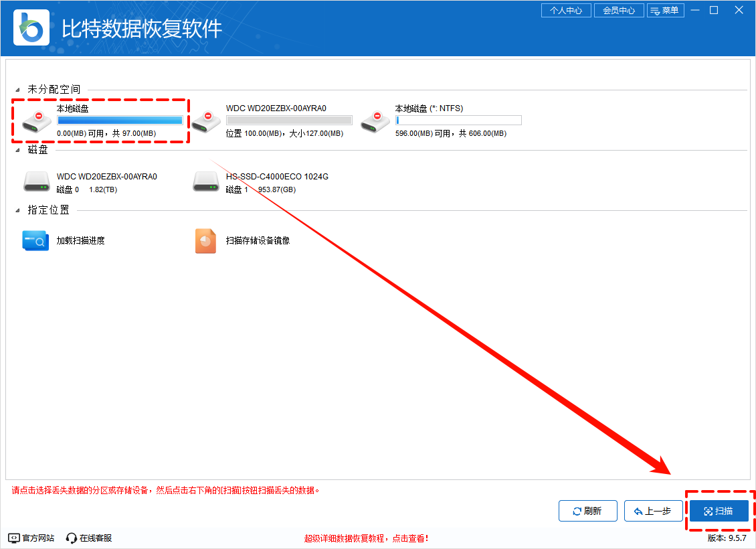Collapse the 未分配空间 section

point(17,90)
